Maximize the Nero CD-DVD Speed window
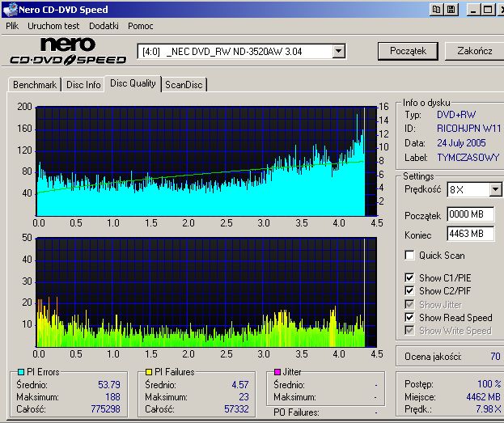 pyautogui.click(x=488, y=10)
